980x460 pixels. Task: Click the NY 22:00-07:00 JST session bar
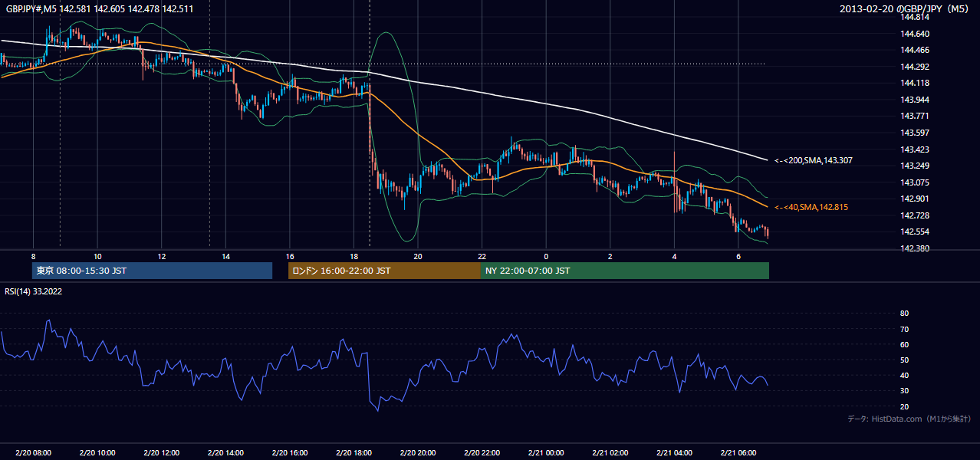tap(625, 271)
